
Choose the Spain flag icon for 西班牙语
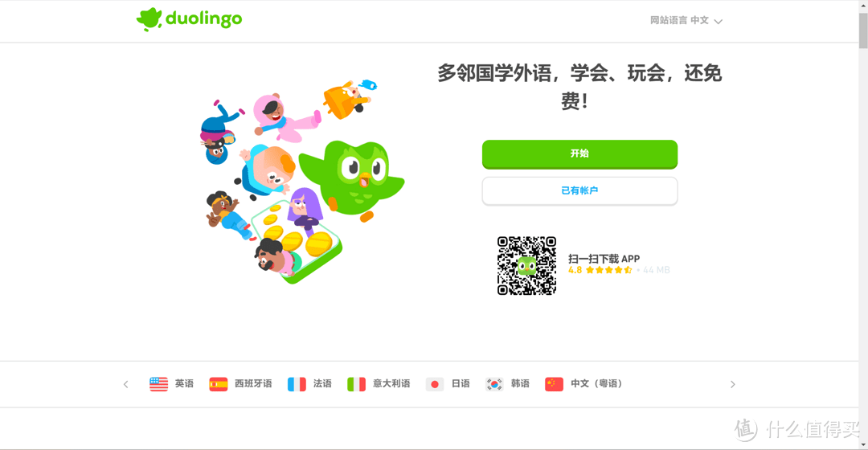[218, 384]
